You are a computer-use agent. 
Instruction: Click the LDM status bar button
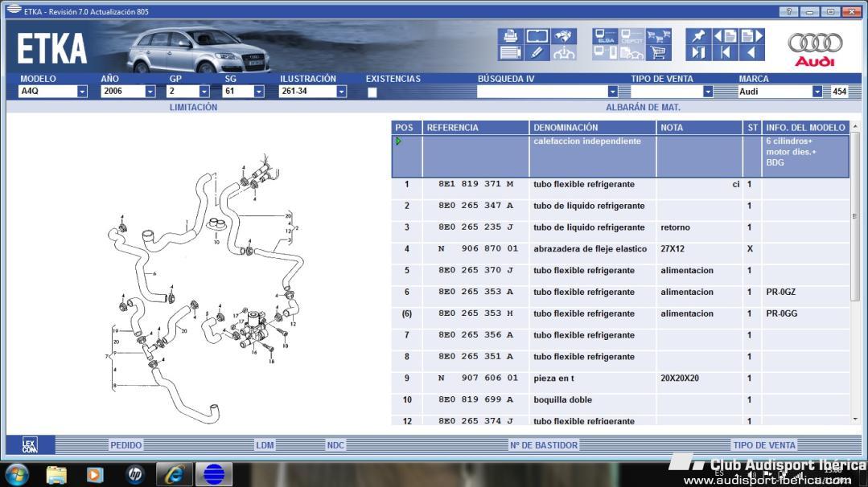[x=265, y=445]
